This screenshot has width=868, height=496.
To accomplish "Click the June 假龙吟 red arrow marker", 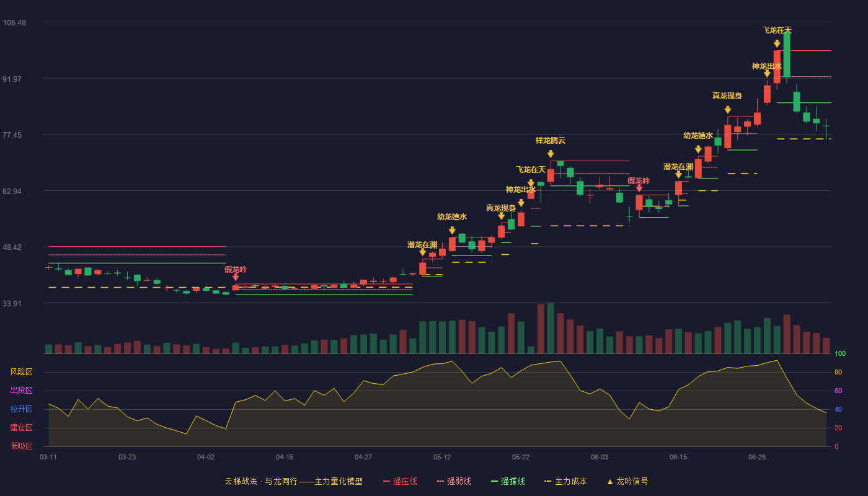I will click(639, 188).
